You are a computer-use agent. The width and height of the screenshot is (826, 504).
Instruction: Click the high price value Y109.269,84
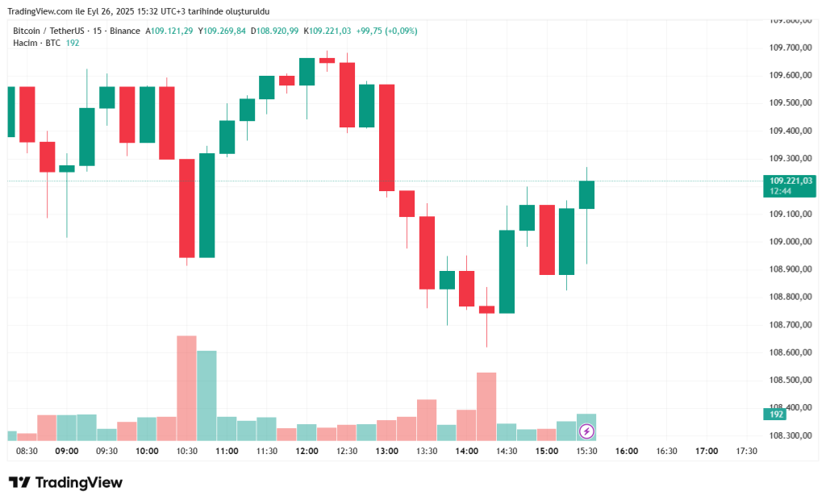click(222, 31)
